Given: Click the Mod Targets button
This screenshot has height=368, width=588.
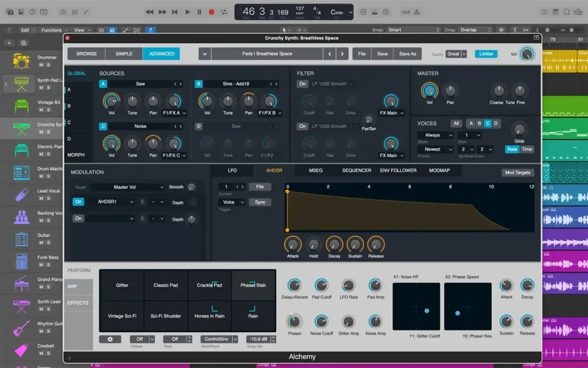Looking at the screenshot, I should coord(518,172).
